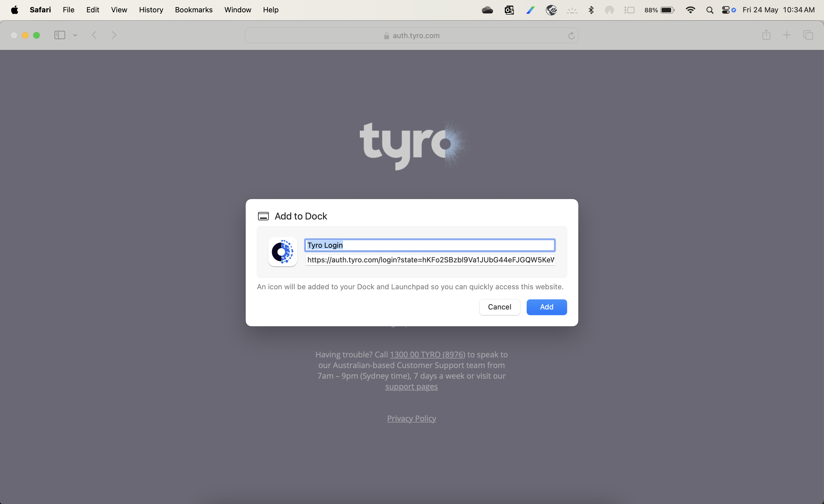Click the battery indicator showing 88%
Viewport: 824px width, 504px height.
click(x=659, y=10)
